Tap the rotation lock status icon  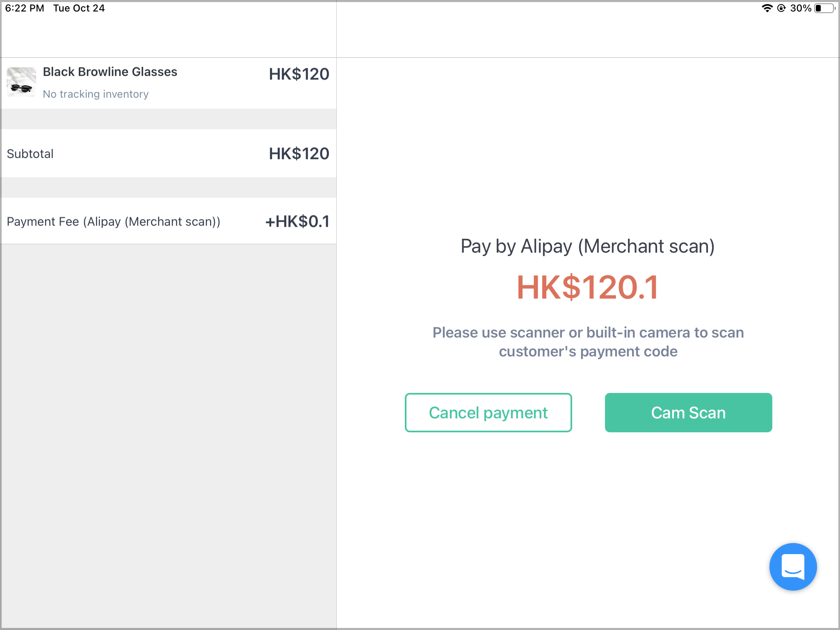(782, 8)
